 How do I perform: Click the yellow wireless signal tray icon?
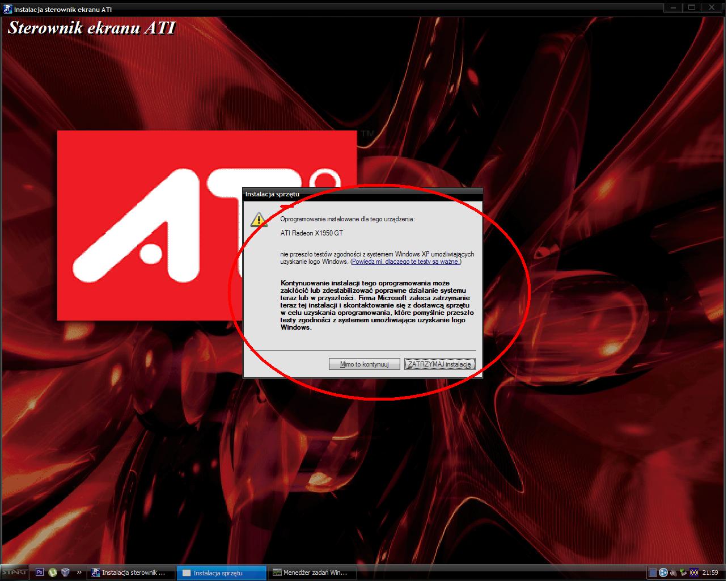point(693,572)
